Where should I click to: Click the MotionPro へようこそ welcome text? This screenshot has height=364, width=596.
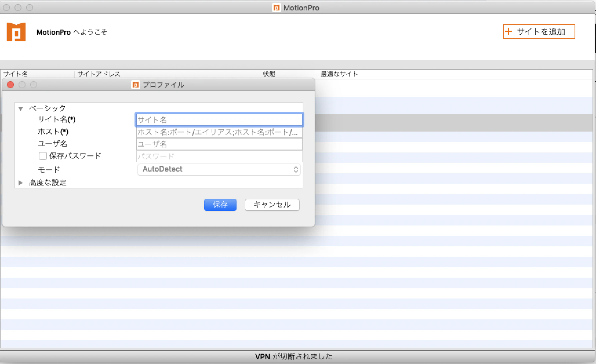pos(72,32)
